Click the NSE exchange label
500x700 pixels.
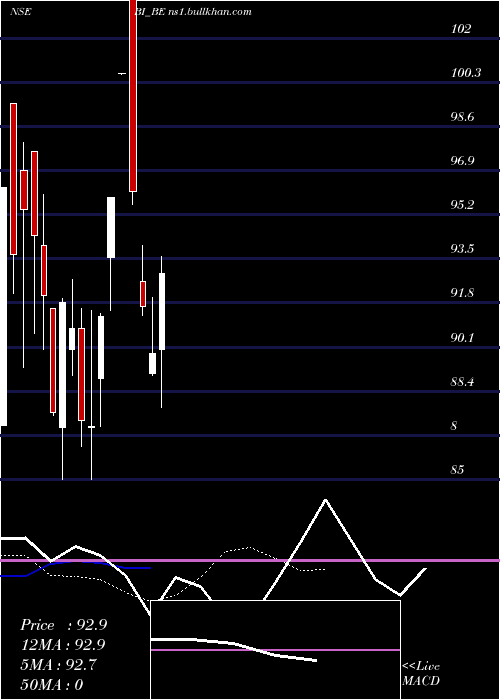click(x=21, y=12)
